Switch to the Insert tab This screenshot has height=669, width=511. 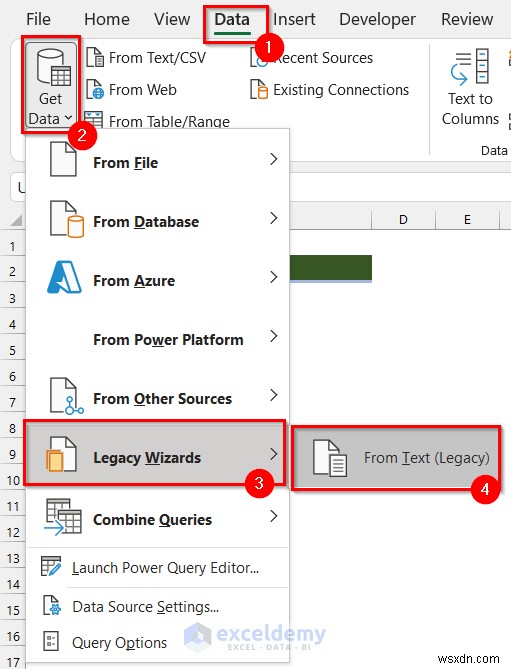coord(294,19)
